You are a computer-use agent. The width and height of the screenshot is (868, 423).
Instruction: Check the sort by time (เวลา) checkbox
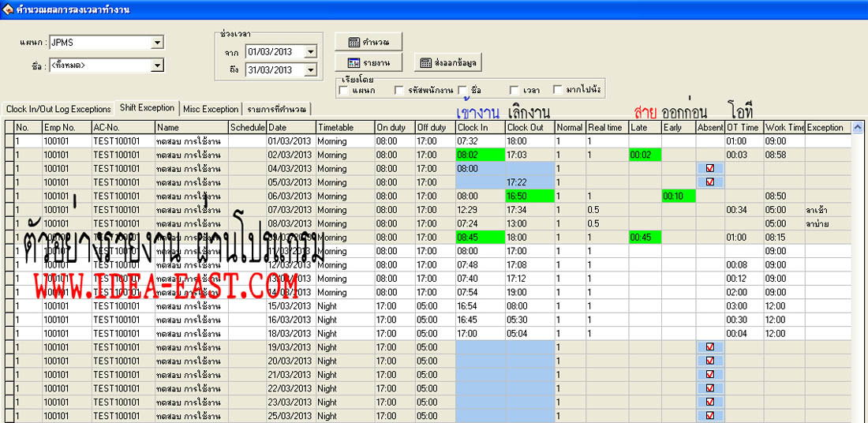[x=514, y=90]
